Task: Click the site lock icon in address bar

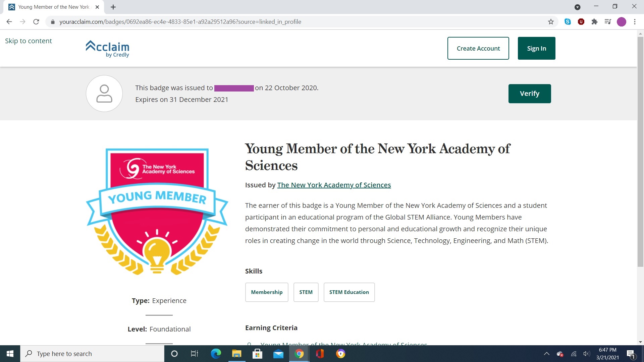Action: [53, 22]
